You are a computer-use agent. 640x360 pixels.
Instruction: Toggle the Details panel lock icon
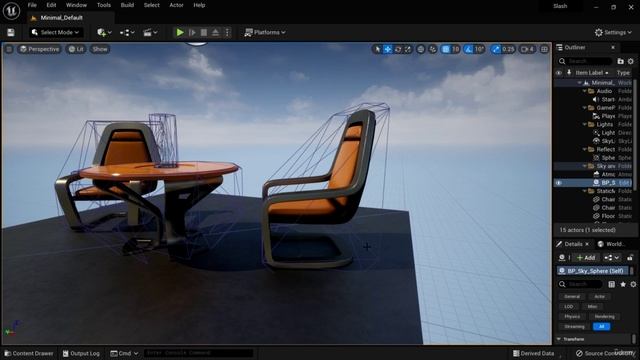630,258
